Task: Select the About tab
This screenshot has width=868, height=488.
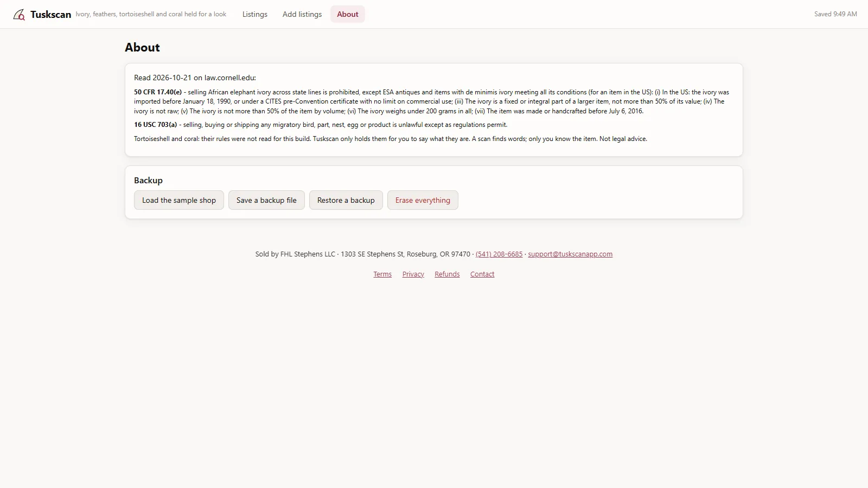Action: pyautogui.click(x=348, y=14)
